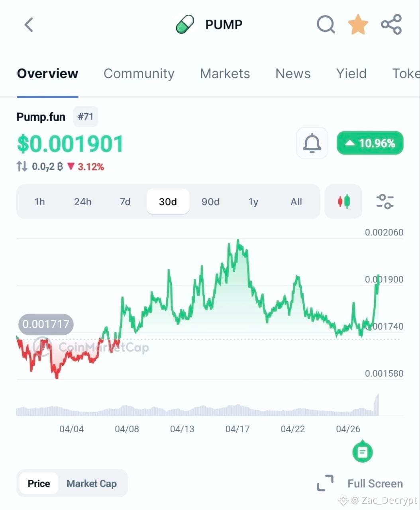
Task: Open the price alert bell
Action: click(x=312, y=143)
